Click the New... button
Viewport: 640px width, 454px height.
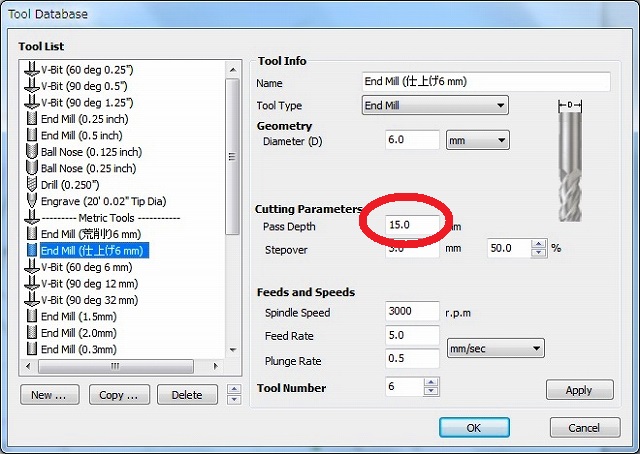pos(49,395)
